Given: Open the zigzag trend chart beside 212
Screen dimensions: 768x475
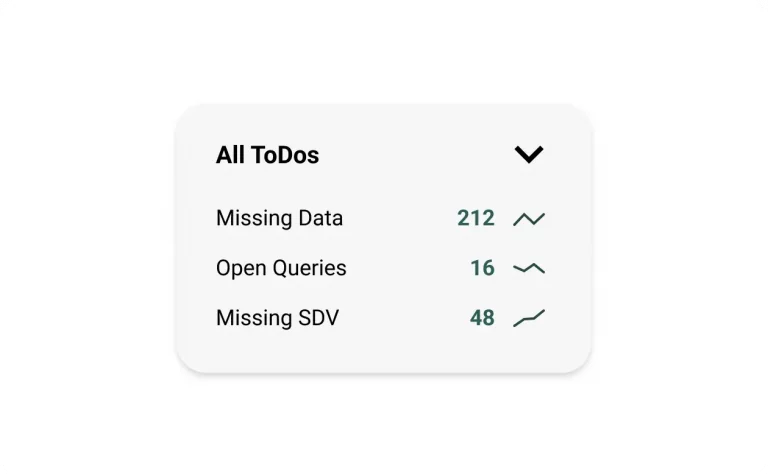Looking at the screenshot, I should point(529,218).
